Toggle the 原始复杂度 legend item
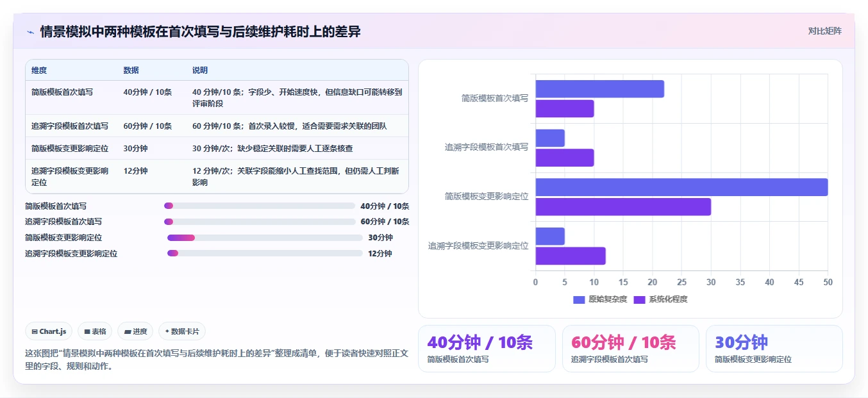 [600, 299]
